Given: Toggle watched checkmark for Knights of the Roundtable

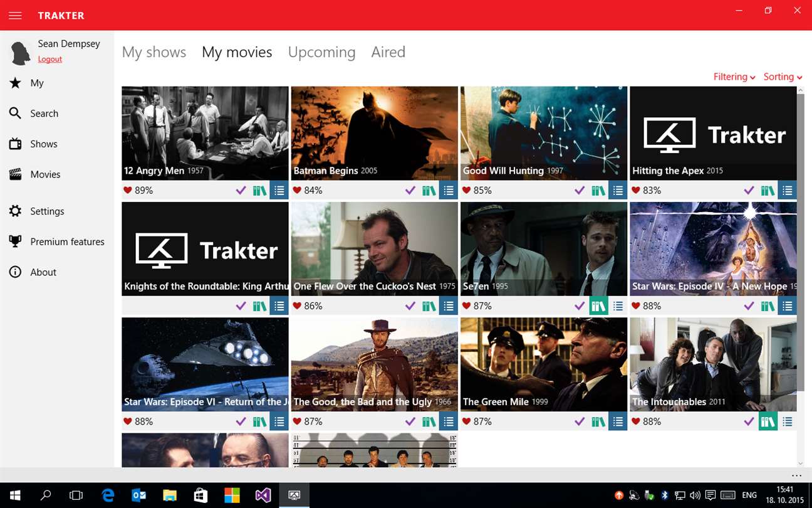Looking at the screenshot, I should click(x=241, y=306).
